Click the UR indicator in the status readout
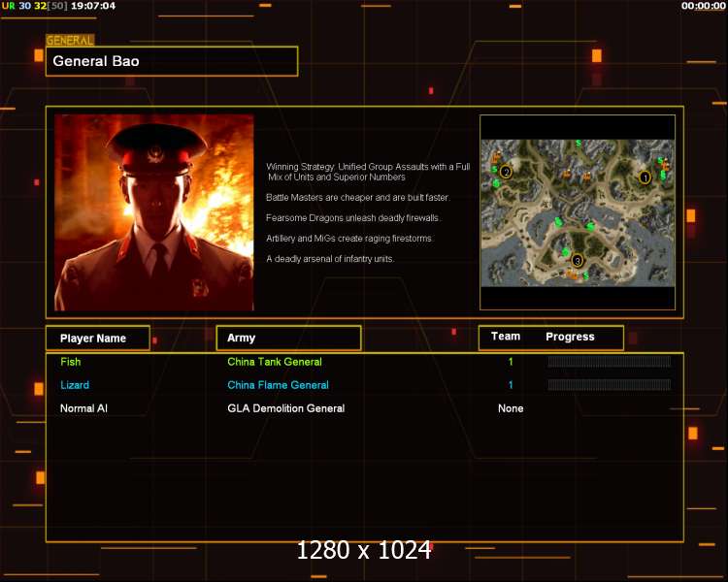 pos(9,6)
